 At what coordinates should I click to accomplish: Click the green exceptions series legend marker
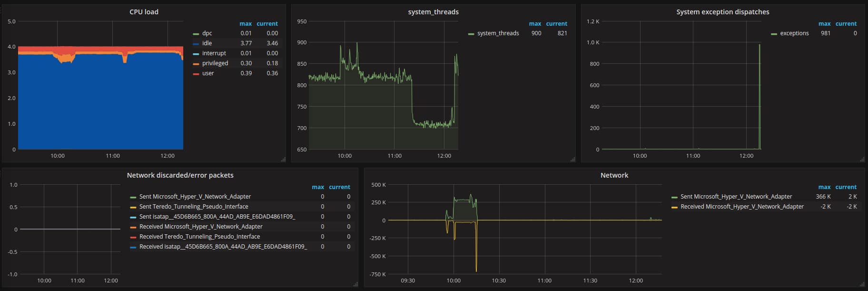(773, 34)
